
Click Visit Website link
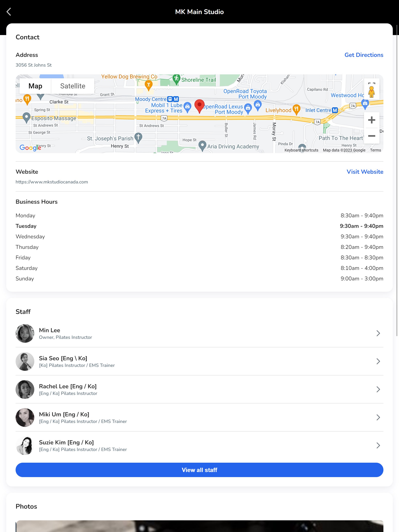point(365,172)
